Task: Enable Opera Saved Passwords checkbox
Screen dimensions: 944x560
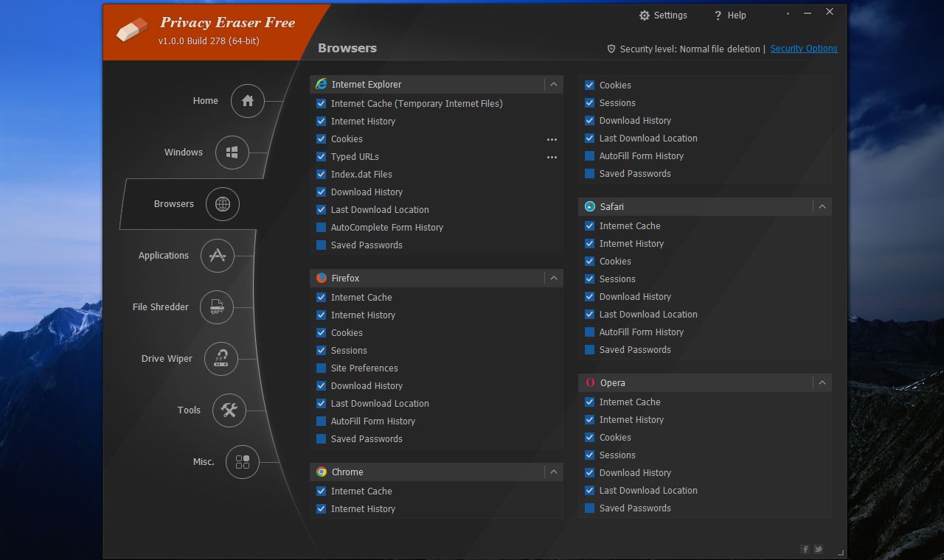Action: point(589,508)
